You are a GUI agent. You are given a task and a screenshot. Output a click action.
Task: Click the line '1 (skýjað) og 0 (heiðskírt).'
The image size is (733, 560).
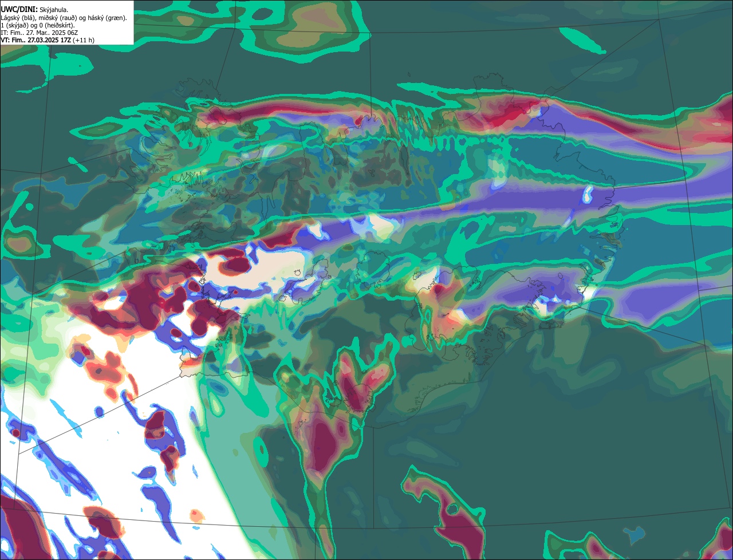pos(38,25)
